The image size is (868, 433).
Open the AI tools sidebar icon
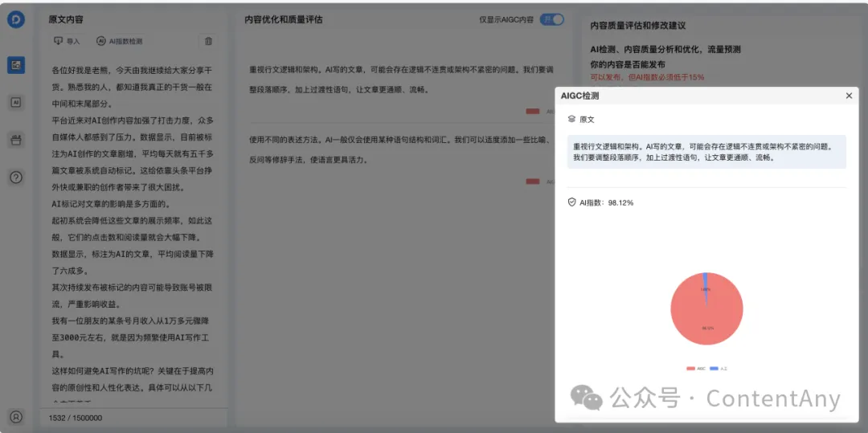coord(16,102)
